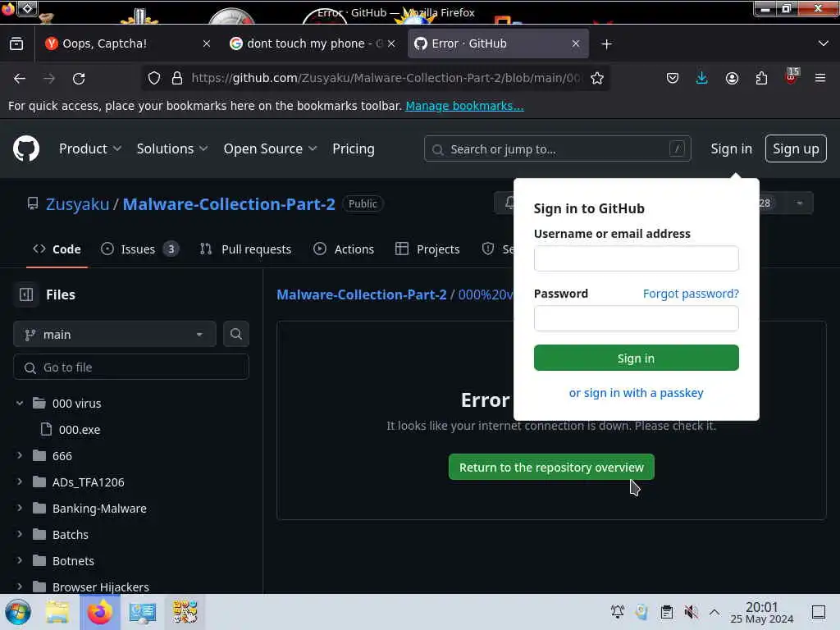Click the GitHub Octocat logo
Image resolution: width=840 pixels, height=630 pixels.
[x=25, y=148]
